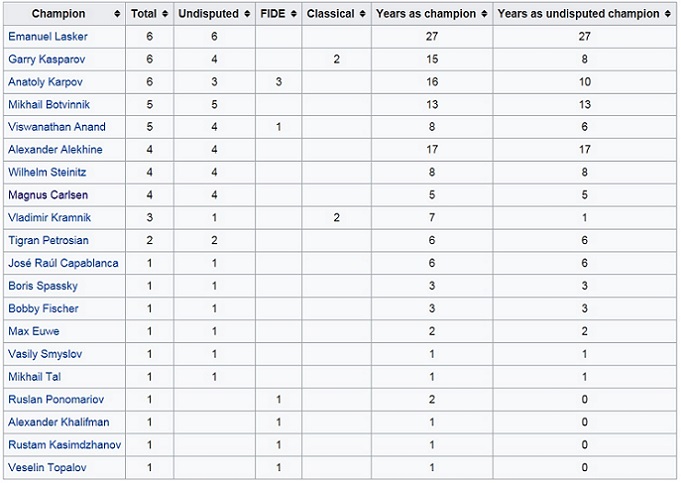The width and height of the screenshot is (681, 483).
Task: Sort by Years as champion arrows
Action: pyautogui.click(x=485, y=14)
